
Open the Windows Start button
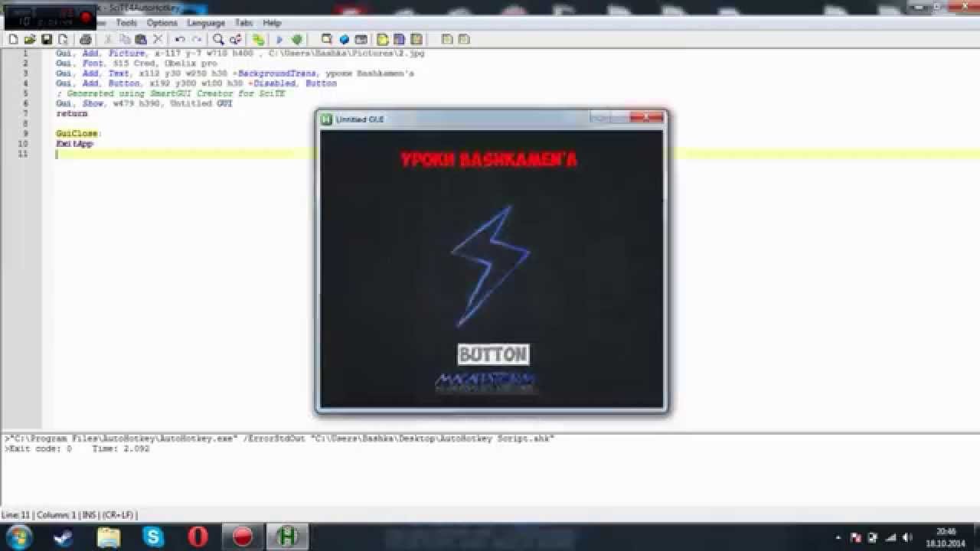(19, 536)
